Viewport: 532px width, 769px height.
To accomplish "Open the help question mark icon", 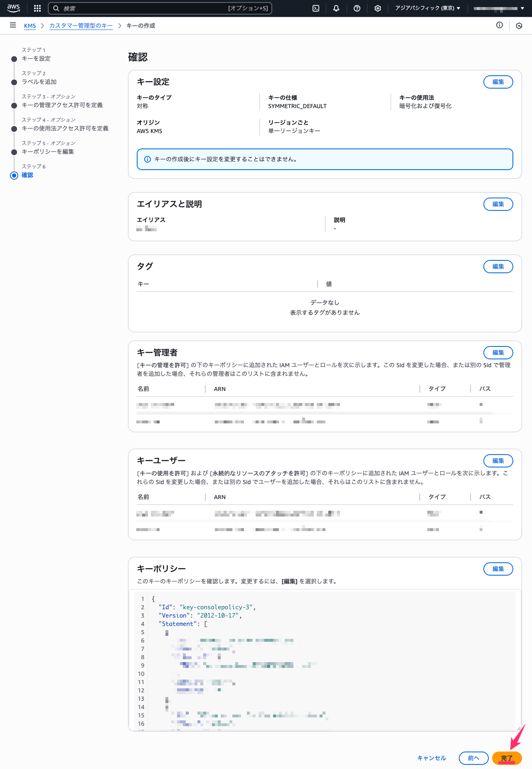I will tap(357, 8).
